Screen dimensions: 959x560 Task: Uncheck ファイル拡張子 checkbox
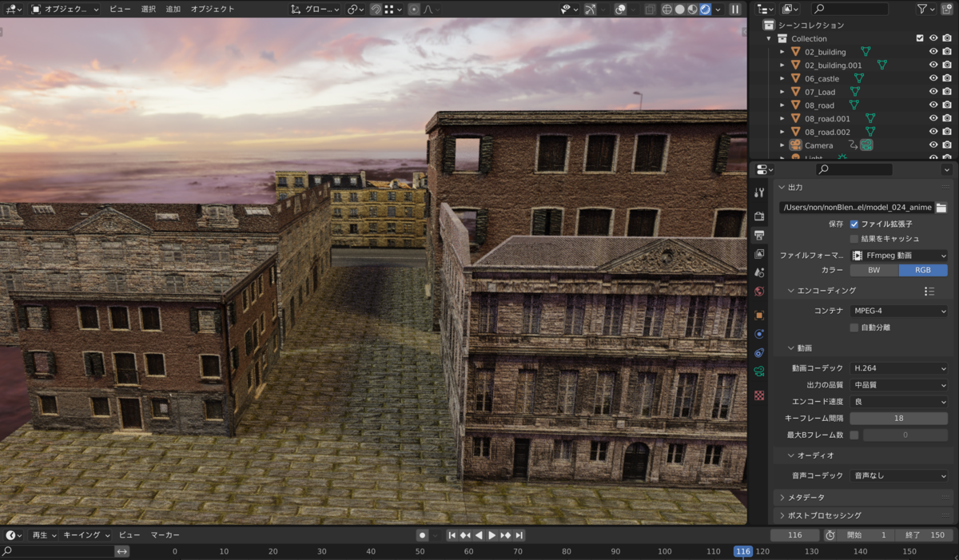pyautogui.click(x=854, y=224)
